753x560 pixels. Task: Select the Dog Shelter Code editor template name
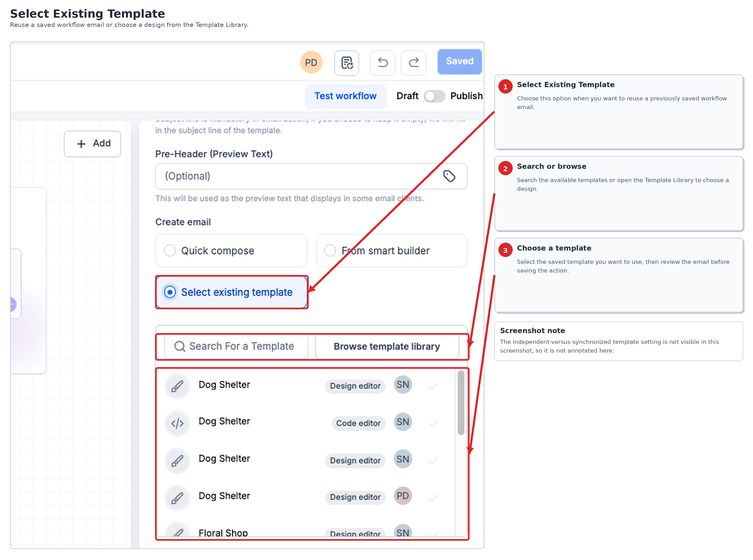pos(224,421)
